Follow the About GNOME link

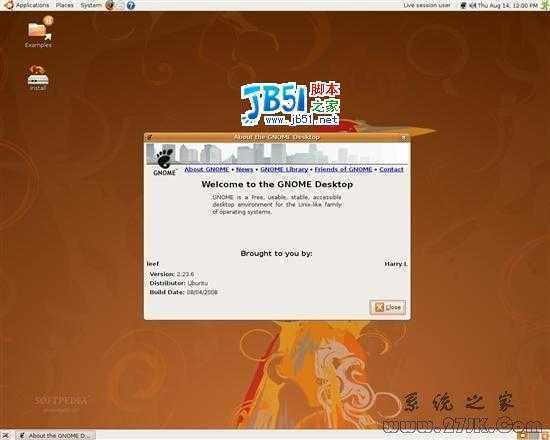(207, 169)
